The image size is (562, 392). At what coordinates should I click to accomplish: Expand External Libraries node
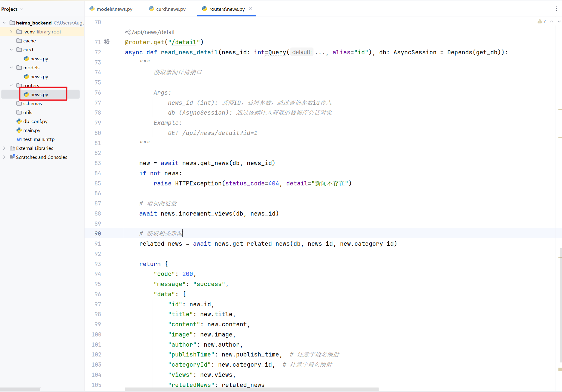(x=4, y=148)
